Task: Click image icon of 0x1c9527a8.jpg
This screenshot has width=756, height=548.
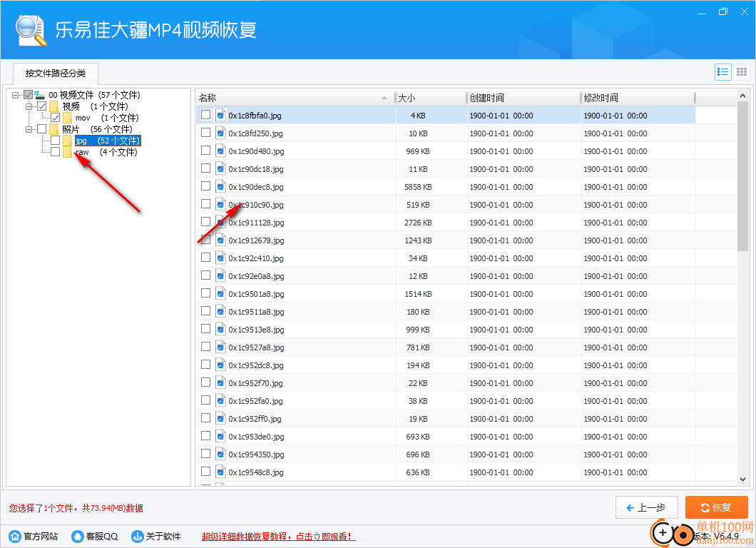Action: pyautogui.click(x=221, y=347)
